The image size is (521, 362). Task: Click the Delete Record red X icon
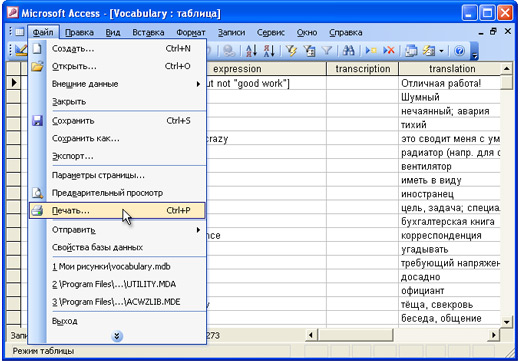pyautogui.click(x=389, y=51)
